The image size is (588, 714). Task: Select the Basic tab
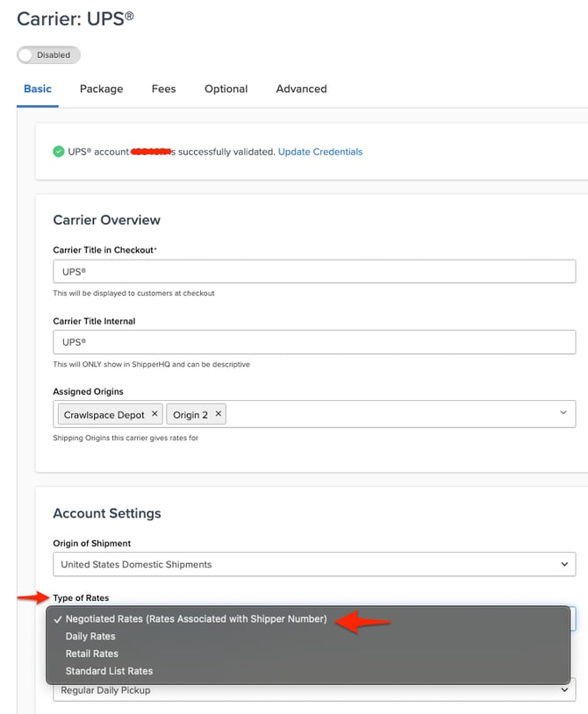(38, 89)
